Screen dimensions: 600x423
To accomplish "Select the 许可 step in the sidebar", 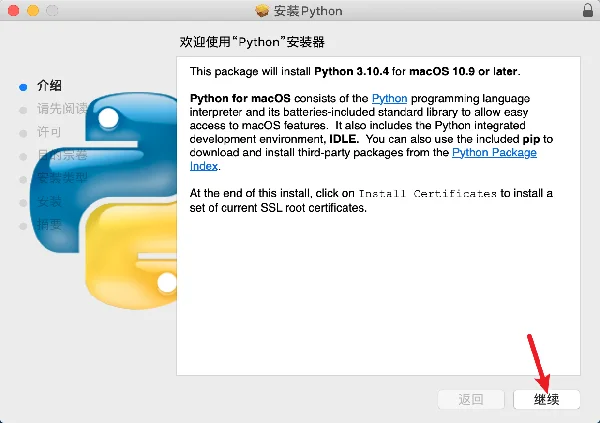I will click(49, 132).
